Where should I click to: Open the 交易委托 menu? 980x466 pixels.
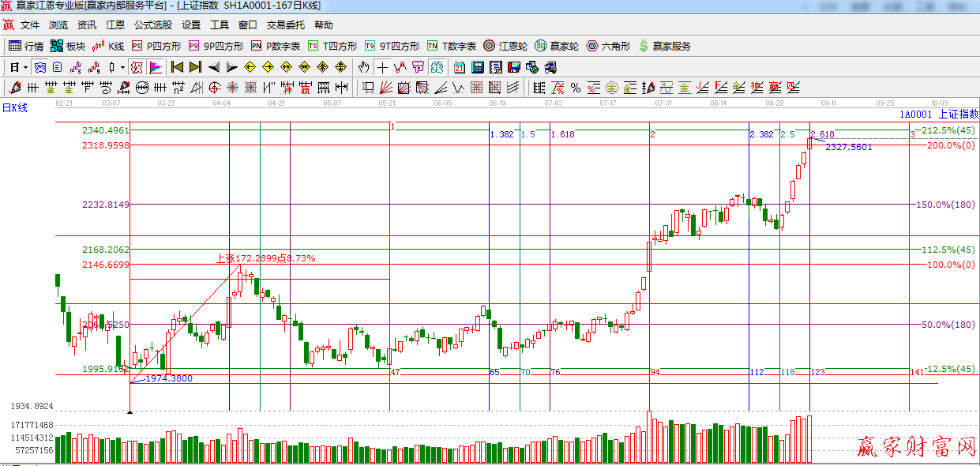click(285, 25)
